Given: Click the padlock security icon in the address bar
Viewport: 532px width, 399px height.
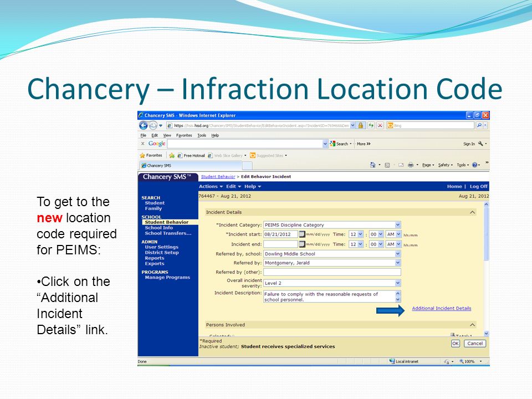Looking at the screenshot, I should pos(361,126).
